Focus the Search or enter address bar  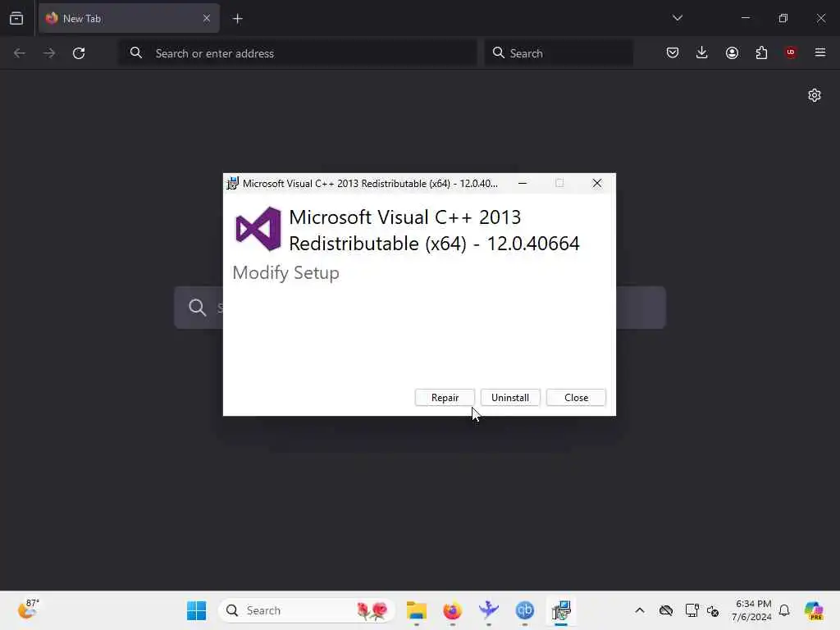point(298,53)
